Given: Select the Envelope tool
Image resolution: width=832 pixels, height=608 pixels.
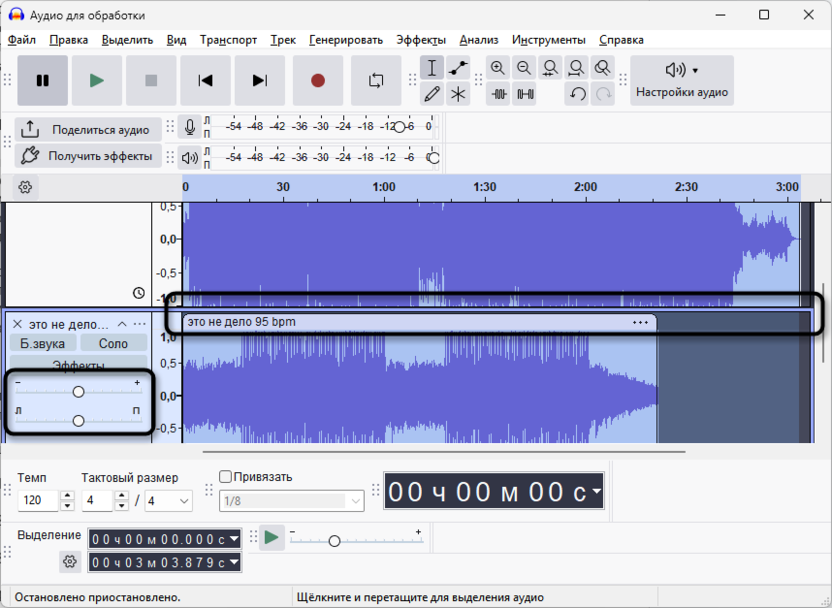Looking at the screenshot, I should (x=458, y=68).
